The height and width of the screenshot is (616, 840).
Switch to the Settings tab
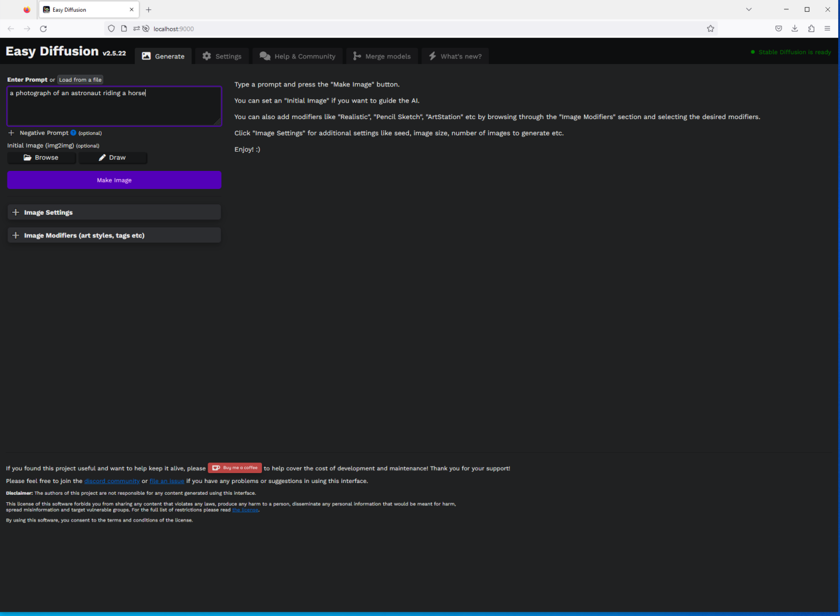(222, 57)
